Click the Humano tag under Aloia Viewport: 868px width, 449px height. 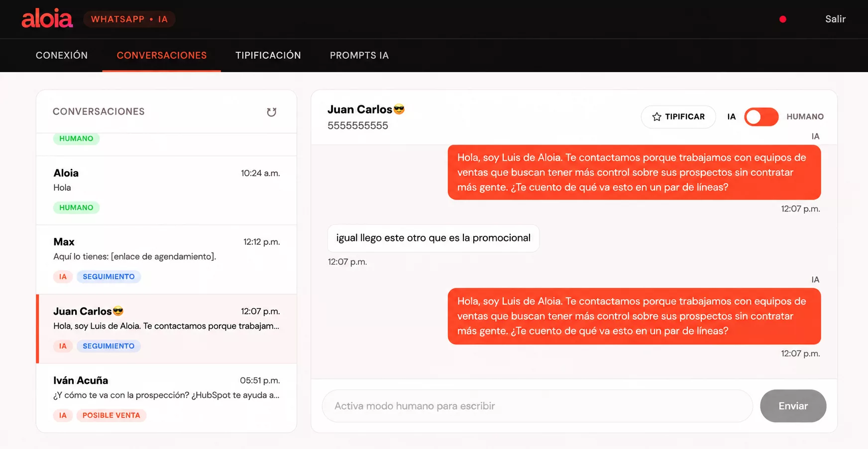[x=76, y=208]
